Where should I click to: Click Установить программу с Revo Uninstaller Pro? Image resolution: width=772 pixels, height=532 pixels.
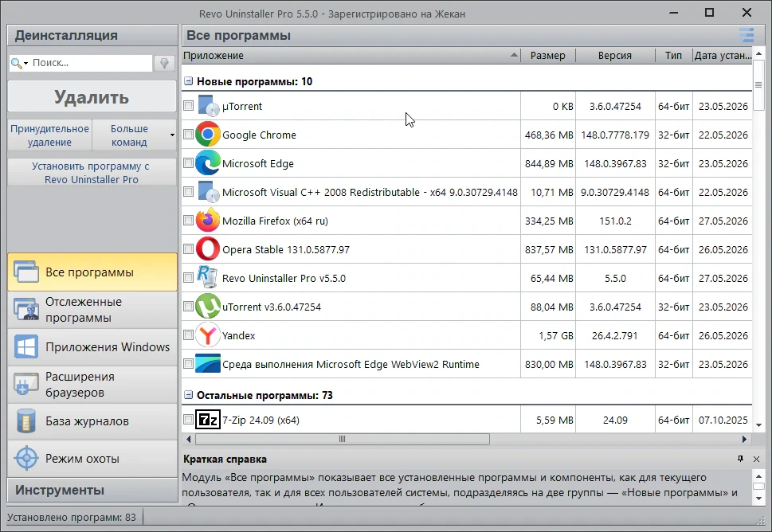92,172
